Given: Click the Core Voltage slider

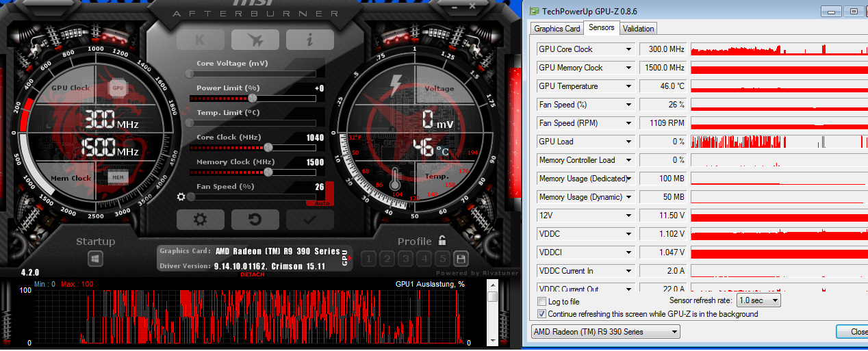Looking at the screenshot, I should 253,73.
